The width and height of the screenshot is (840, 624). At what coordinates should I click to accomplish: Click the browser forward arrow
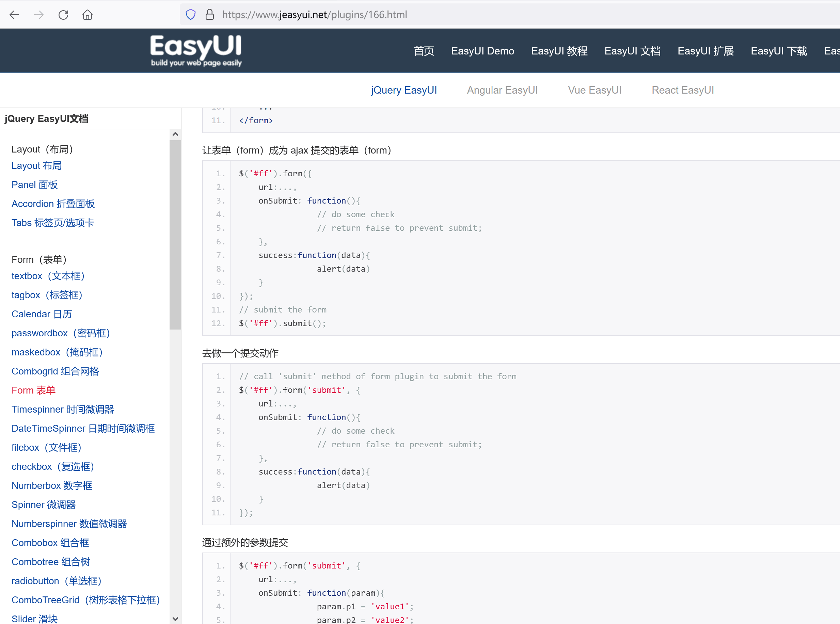[38, 15]
